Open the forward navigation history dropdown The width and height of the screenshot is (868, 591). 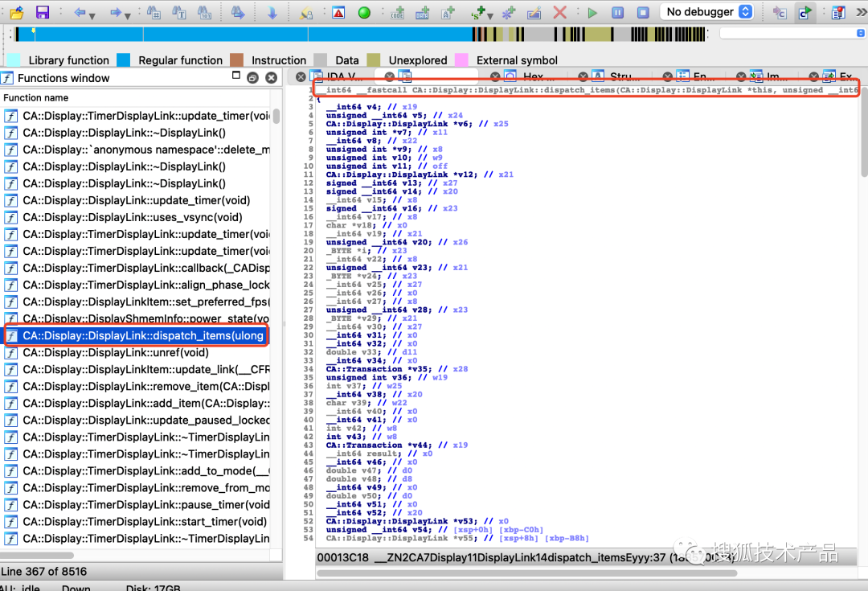pos(127,16)
